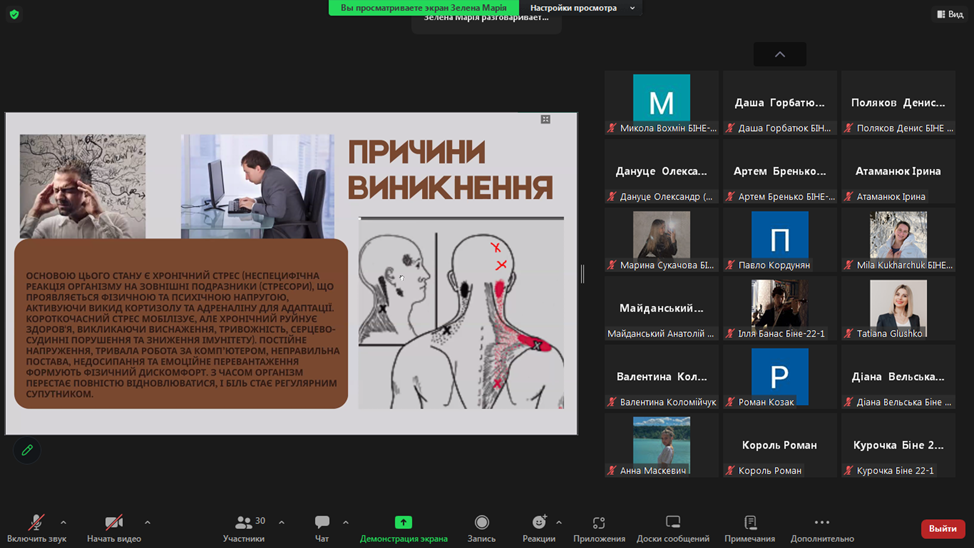Open Приложения apps panel
This screenshot has height=548, width=974.
tap(599, 527)
